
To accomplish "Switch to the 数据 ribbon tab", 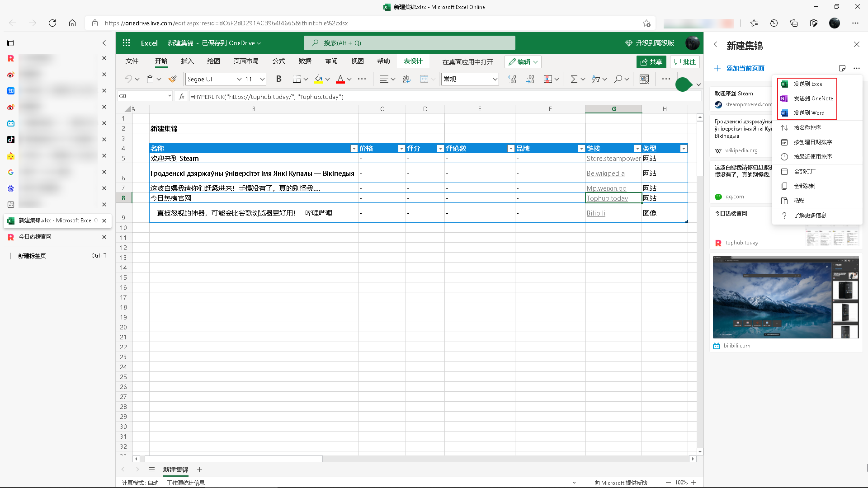I will 305,61.
